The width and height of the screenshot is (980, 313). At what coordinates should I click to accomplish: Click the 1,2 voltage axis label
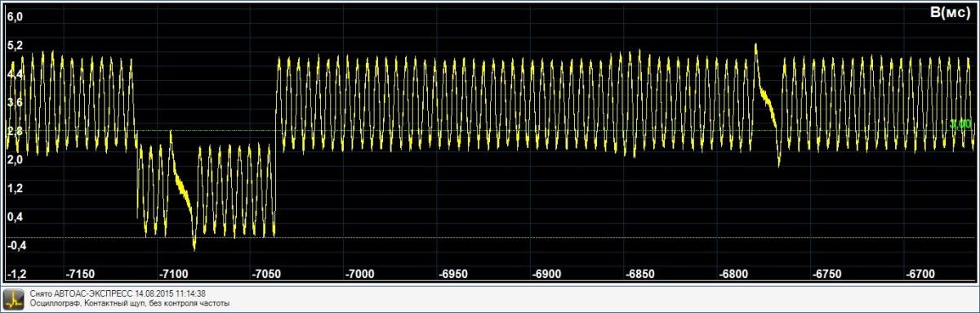pyautogui.click(x=15, y=188)
